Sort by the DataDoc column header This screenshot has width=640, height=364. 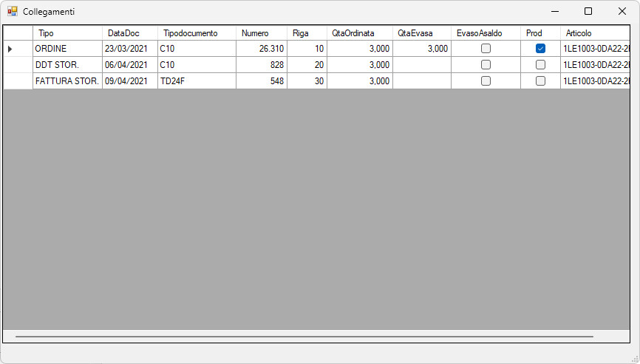coord(130,33)
